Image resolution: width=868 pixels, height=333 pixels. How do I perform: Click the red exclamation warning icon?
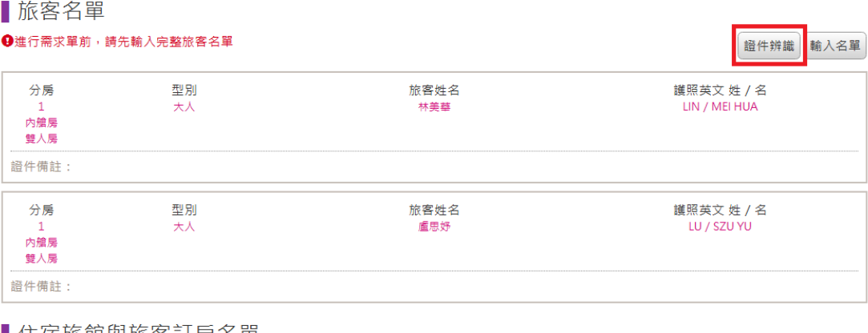click(x=7, y=41)
